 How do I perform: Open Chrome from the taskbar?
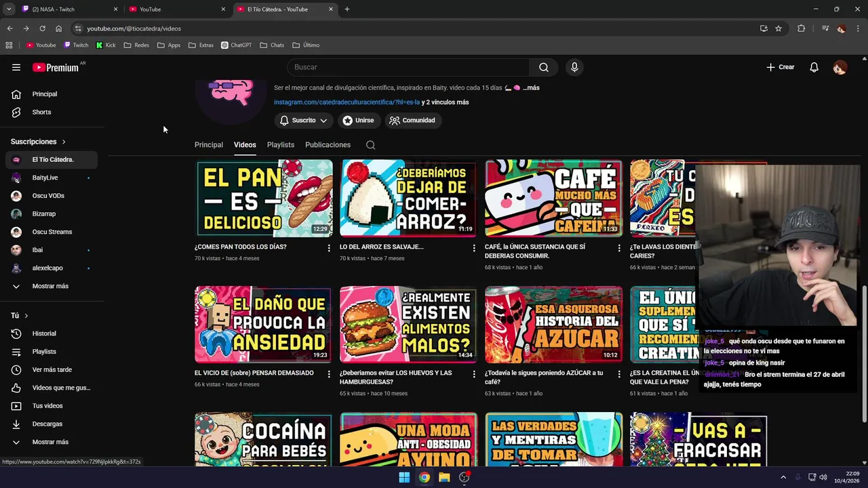pyautogui.click(x=424, y=477)
